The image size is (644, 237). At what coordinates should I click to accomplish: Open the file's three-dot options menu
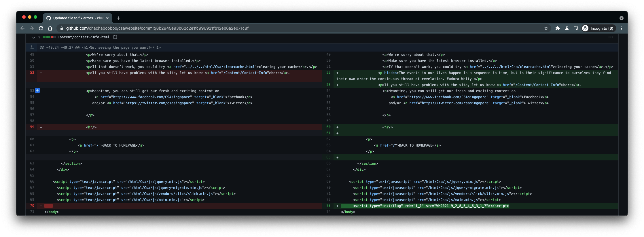point(611,37)
